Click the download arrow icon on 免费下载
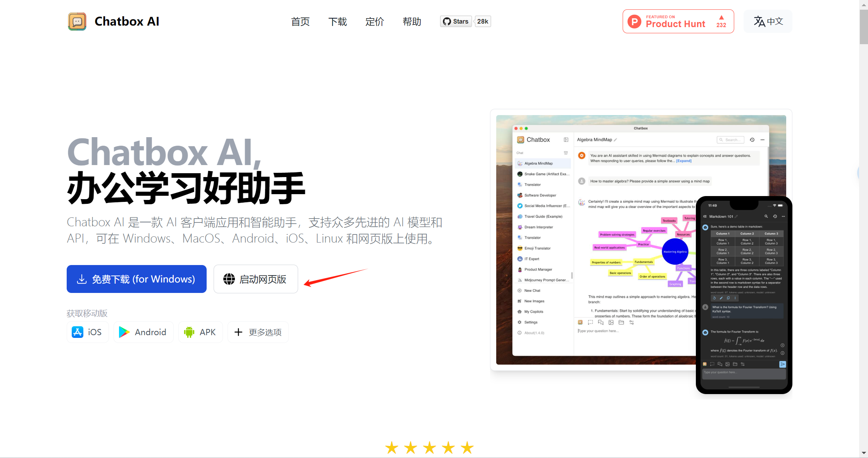Image resolution: width=868 pixels, height=458 pixels. (82, 279)
